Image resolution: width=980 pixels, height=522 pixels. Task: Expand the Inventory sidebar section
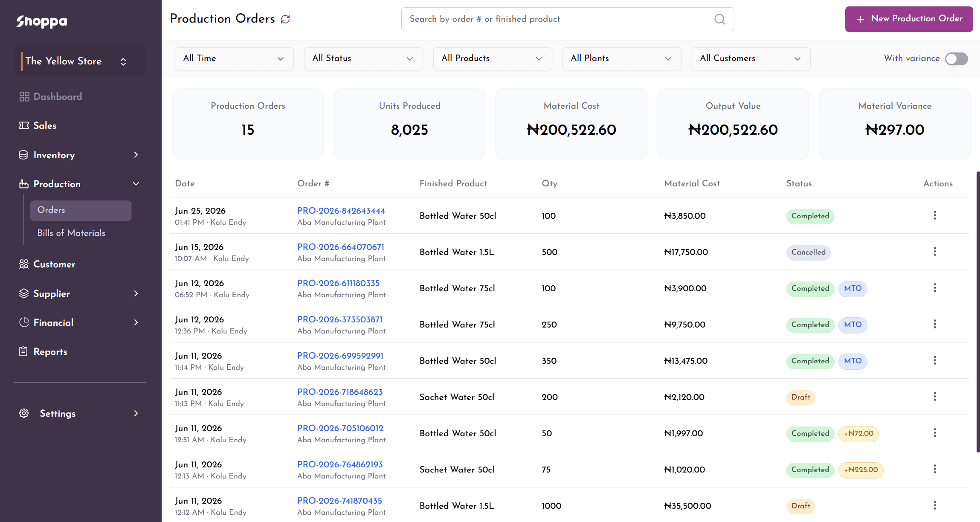coord(80,155)
